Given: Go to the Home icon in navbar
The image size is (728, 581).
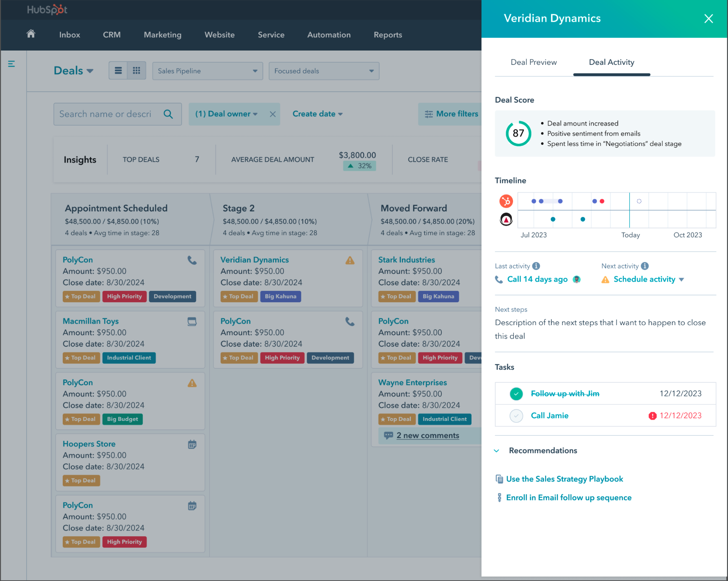Looking at the screenshot, I should (31, 34).
